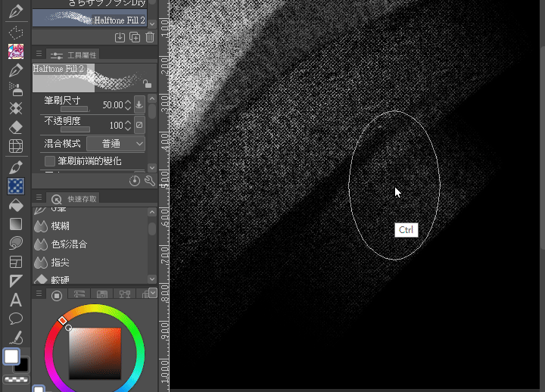Select the white main color swatch
The width and height of the screenshot is (545, 392).
(11, 356)
